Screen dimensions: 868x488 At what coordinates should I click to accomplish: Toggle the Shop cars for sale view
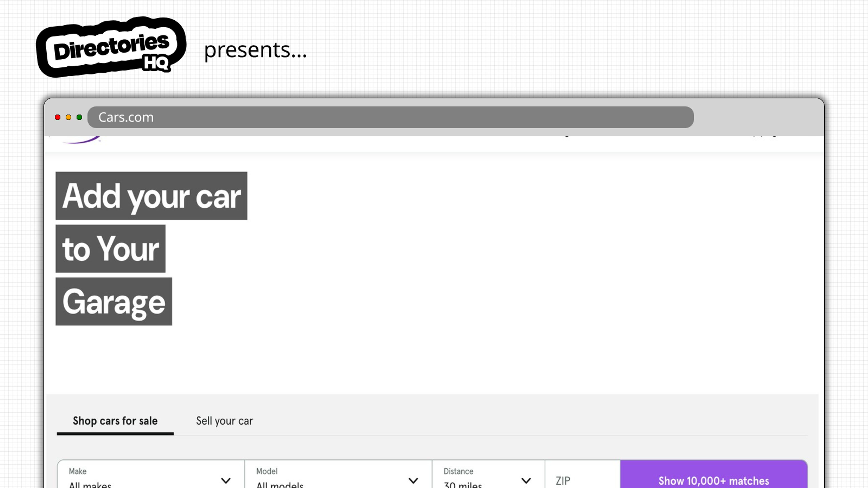click(x=115, y=421)
